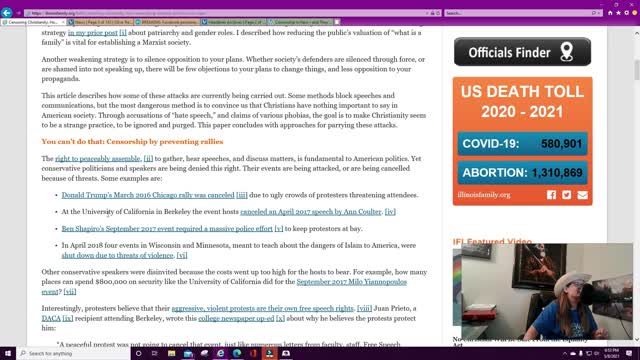Screen dimensions: 640x360
Task: Open Ben Shapiro's September 2017 event link
Action: [x=167, y=229]
